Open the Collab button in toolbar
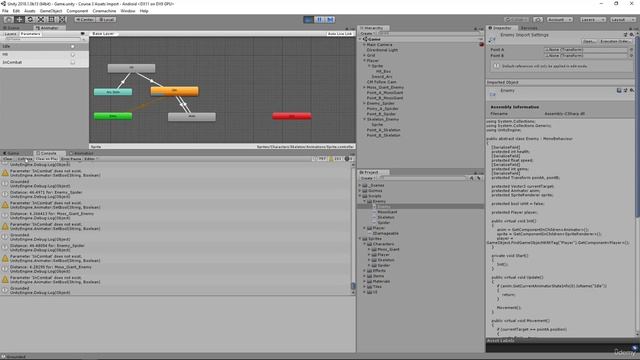The image size is (640, 360). click(x=517, y=19)
